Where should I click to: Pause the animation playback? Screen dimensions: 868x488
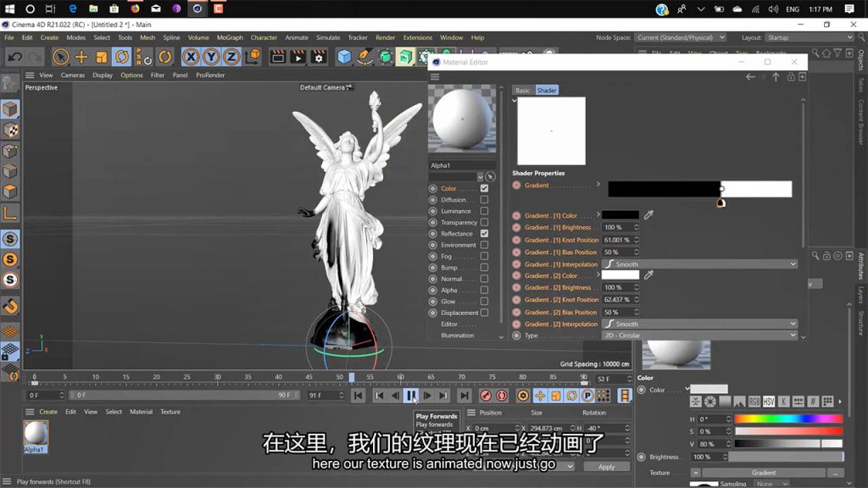(411, 396)
